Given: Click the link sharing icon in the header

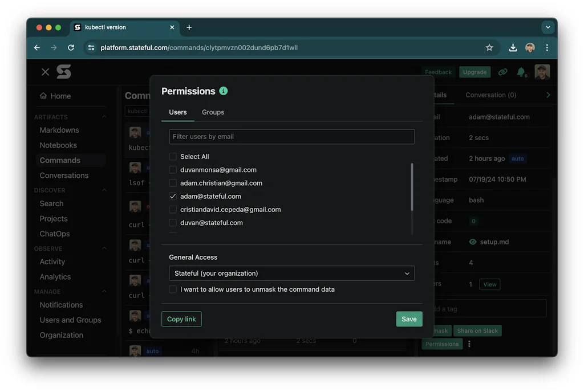Looking at the screenshot, I should 502,72.
